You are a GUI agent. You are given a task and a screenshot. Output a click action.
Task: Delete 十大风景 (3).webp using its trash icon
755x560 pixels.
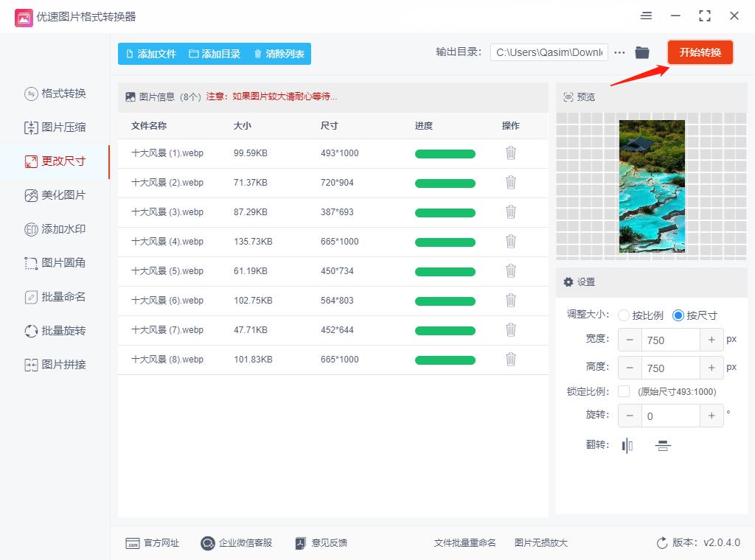click(x=511, y=212)
